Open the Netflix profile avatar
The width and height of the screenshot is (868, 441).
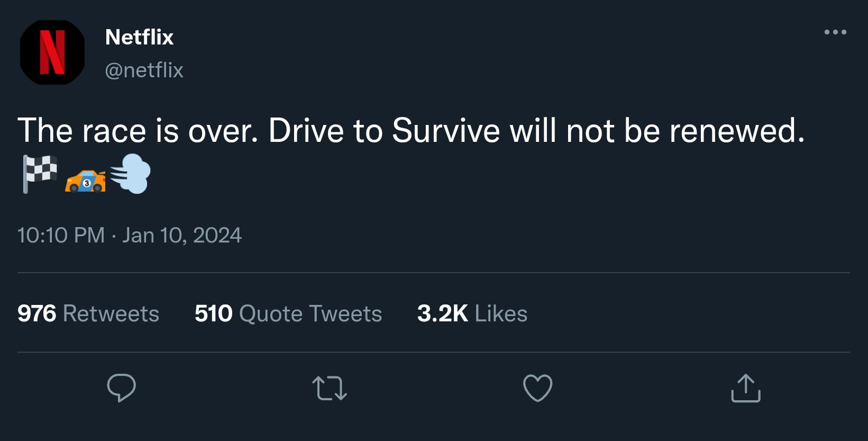point(52,52)
